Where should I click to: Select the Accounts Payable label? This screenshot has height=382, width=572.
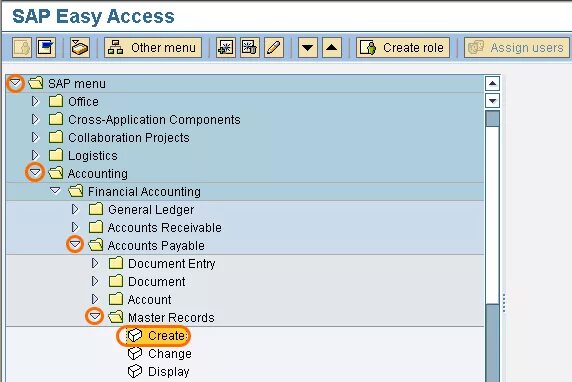tap(156, 246)
